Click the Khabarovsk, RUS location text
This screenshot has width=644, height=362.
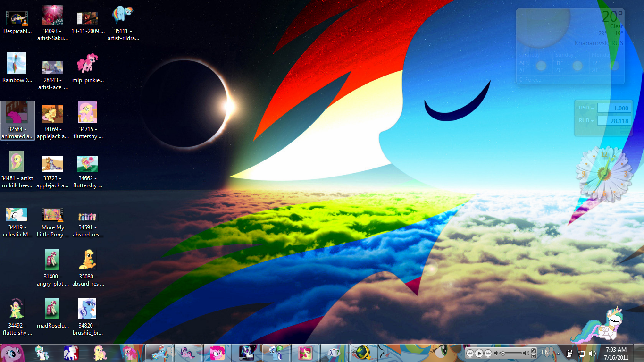point(599,43)
